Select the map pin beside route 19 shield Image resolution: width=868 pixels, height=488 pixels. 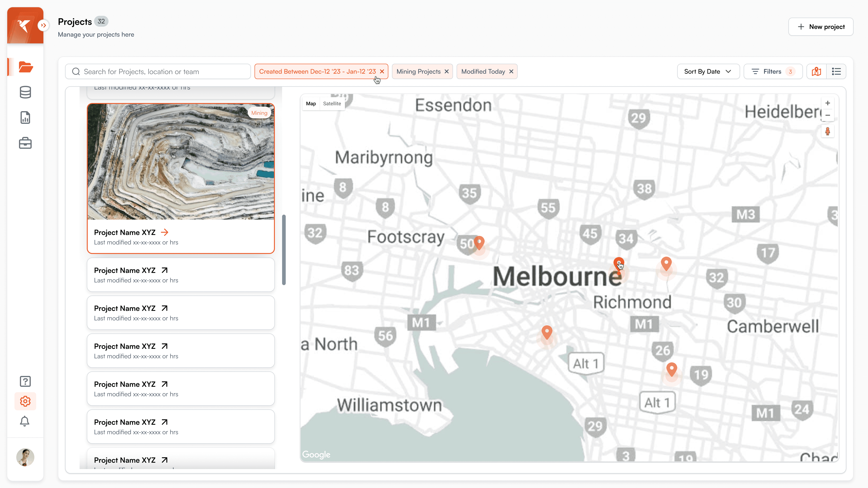pos(672,369)
